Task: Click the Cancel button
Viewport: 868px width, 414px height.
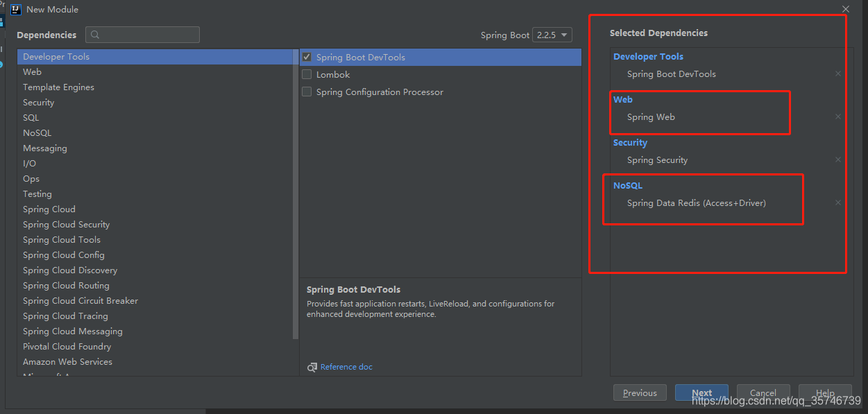Action: point(763,393)
